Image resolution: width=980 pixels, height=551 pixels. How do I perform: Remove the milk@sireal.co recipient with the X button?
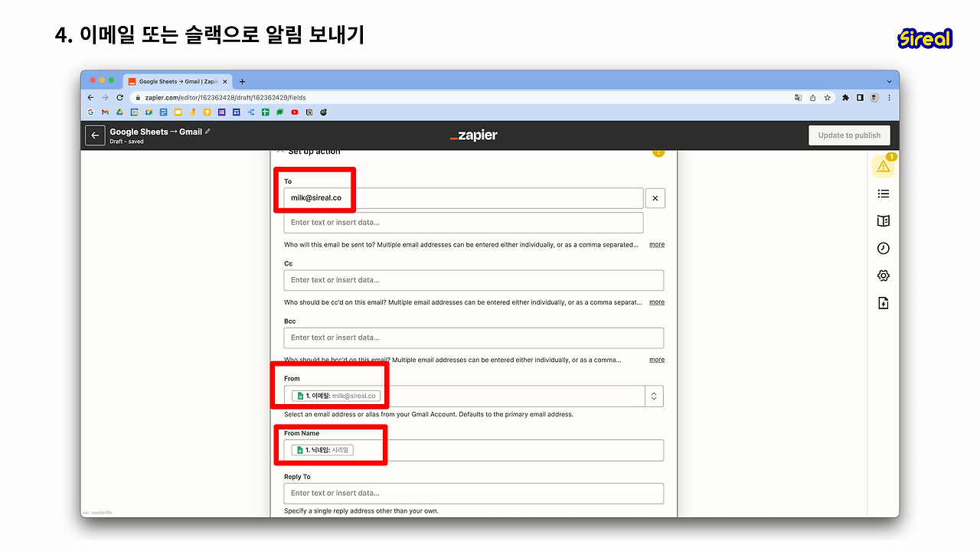point(655,198)
